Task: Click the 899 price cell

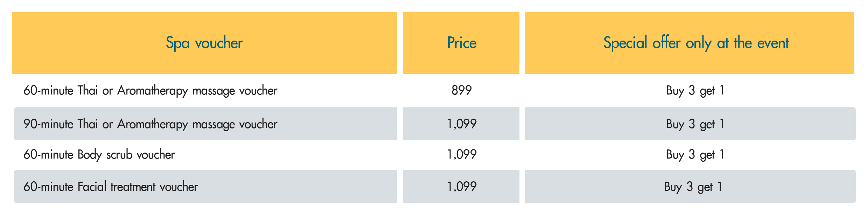Action: coord(461,91)
